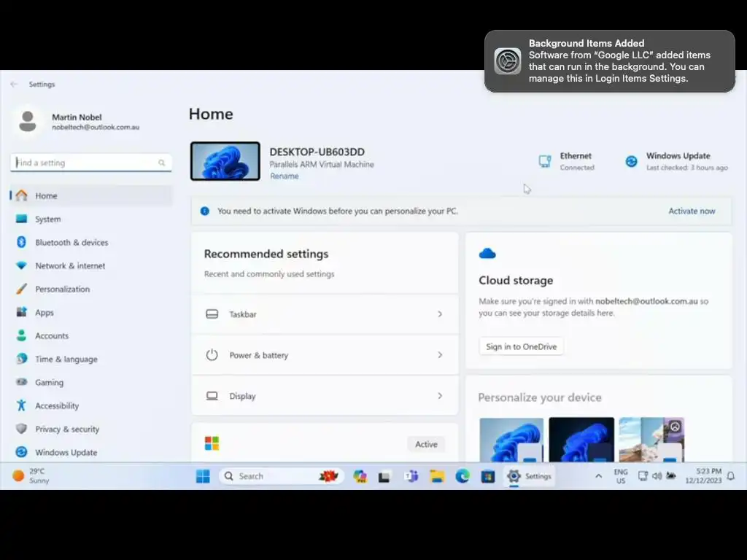747x560 pixels.
Task: Click the Privacy & security shield icon
Action: [21, 429]
